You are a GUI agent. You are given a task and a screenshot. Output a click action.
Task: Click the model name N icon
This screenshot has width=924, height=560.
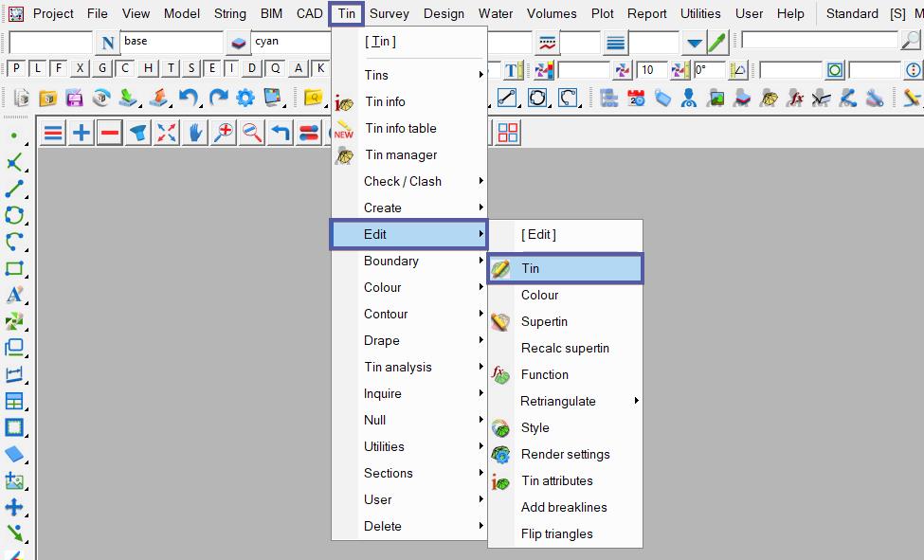pos(107,43)
